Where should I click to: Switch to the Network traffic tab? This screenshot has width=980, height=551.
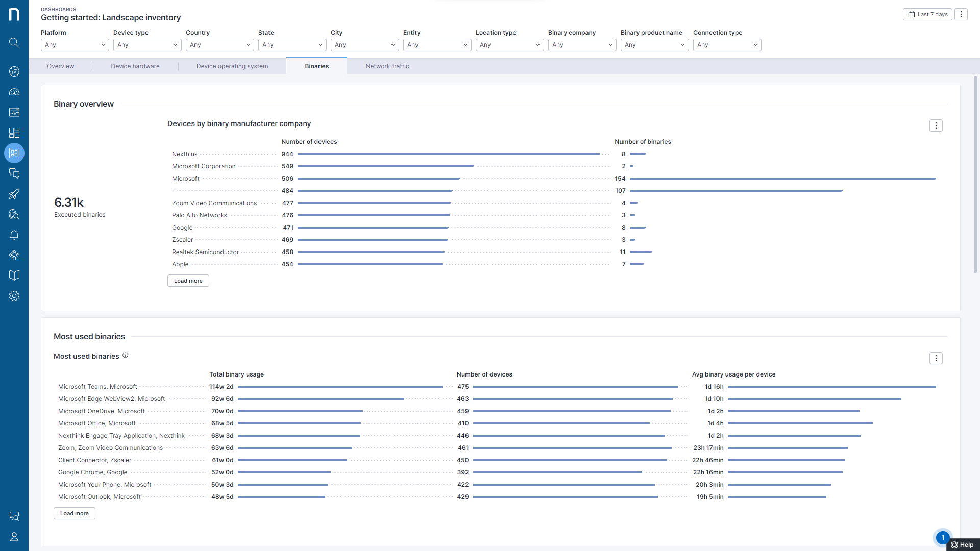click(x=387, y=66)
